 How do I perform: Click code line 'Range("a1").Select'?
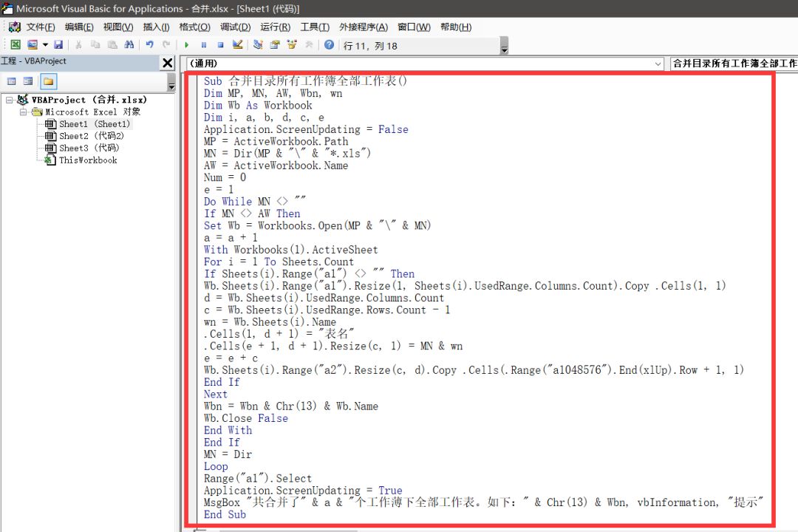(x=258, y=479)
